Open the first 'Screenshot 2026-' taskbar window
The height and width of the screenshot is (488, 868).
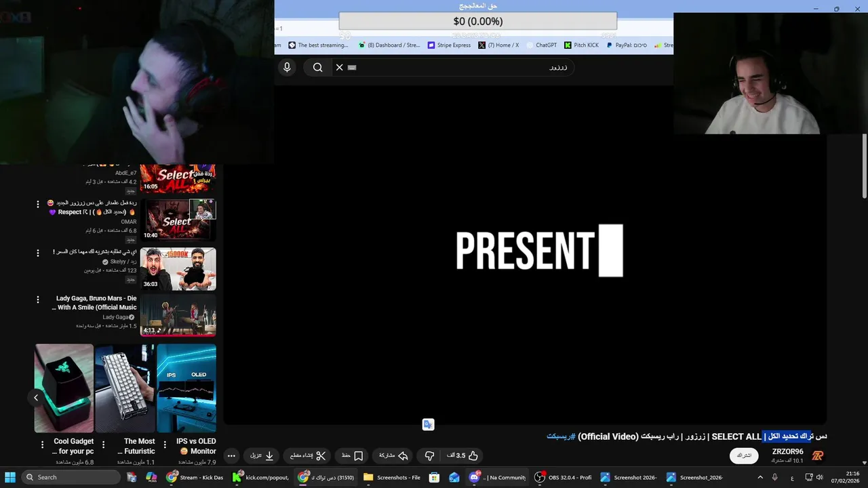coord(629,477)
